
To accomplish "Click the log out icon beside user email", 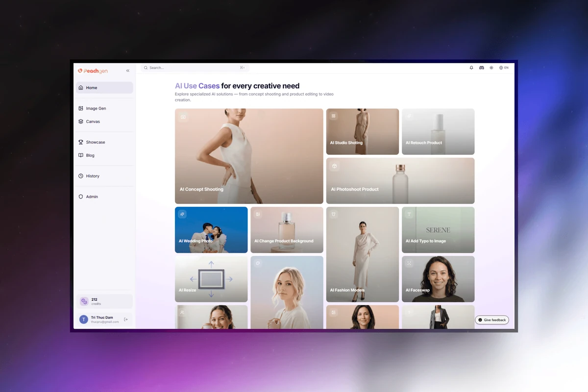I will (x=126, y=319).
